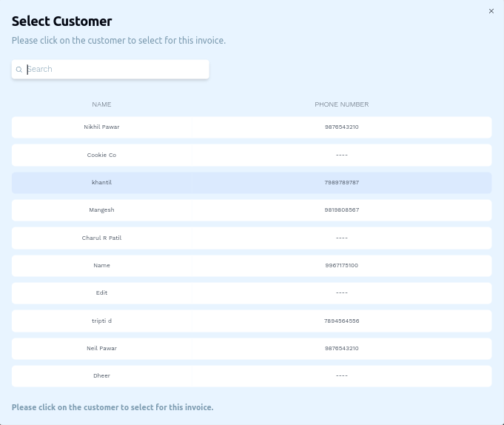Click phone number 9967175100
The image size is (504, 425).
pyautogui.click(x=341, y=266)
